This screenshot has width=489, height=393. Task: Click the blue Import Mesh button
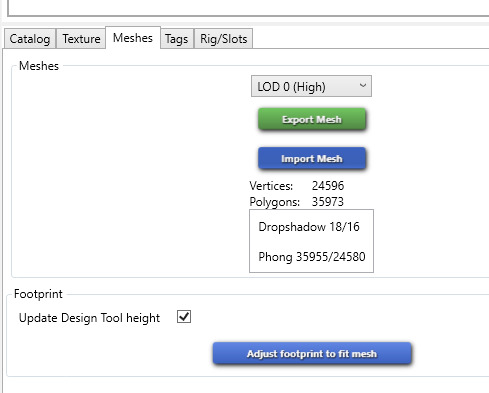coord(312,158)
